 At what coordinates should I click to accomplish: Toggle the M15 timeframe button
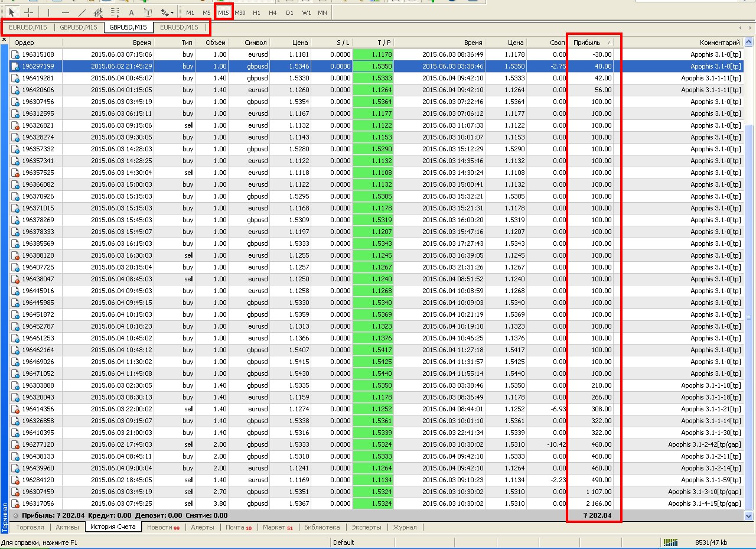[223, 12]
